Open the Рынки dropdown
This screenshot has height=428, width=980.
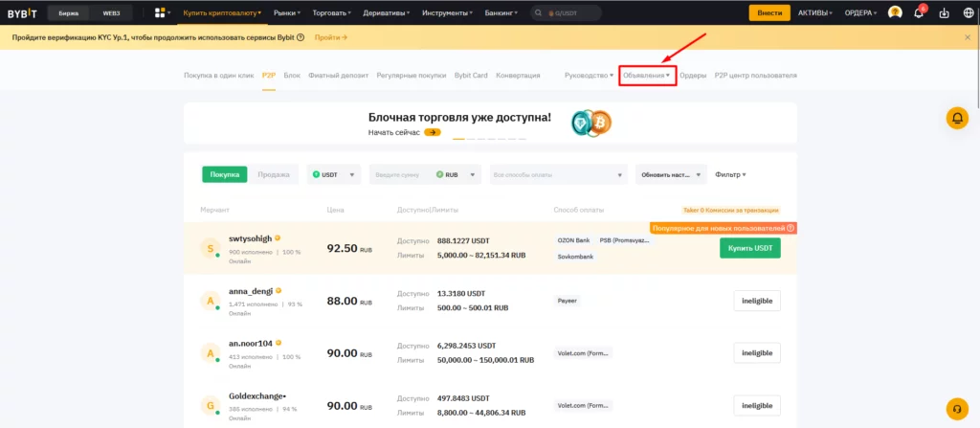pos(287,12)
